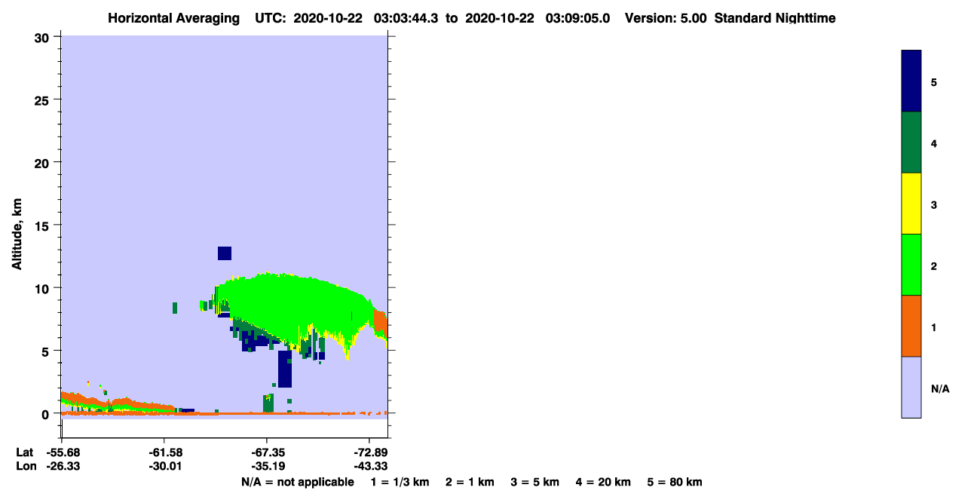
Task: Click the legend entry '2 = 1 km'
Action: [470, 482]
